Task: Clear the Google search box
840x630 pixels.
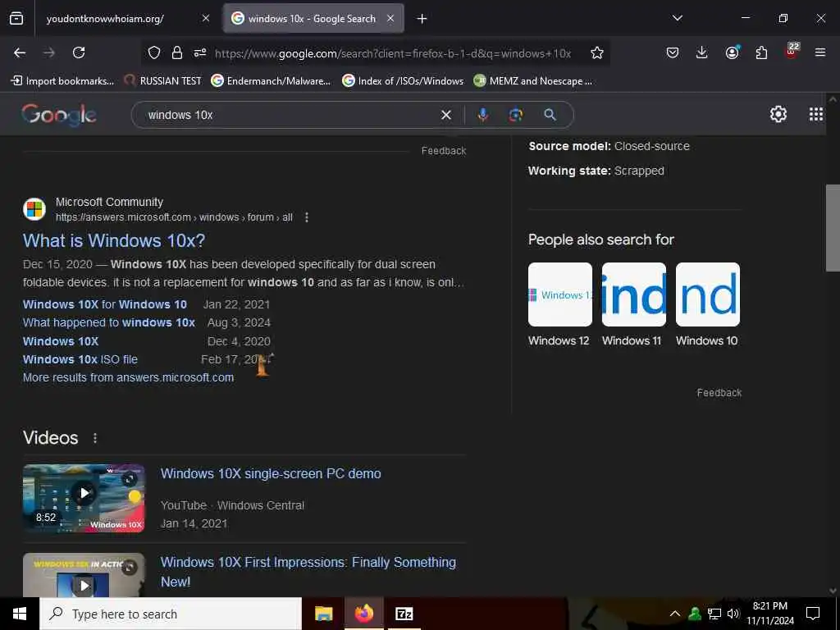Action: [445, 115]
